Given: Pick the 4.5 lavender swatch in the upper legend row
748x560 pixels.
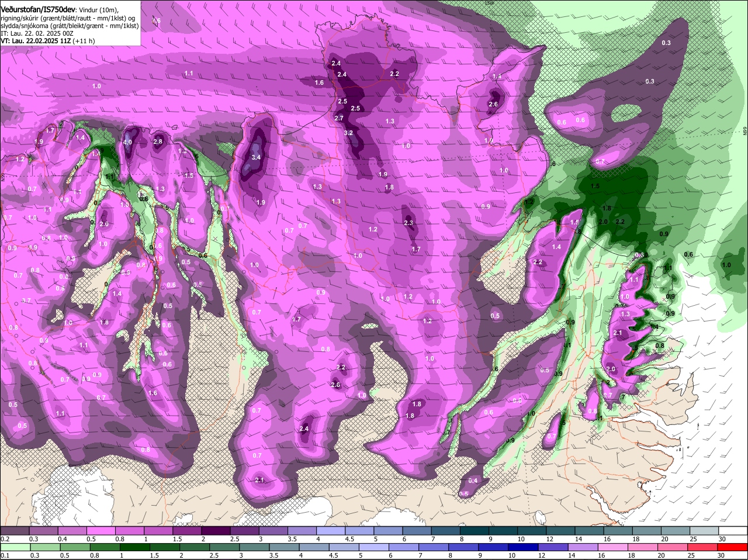Looking at the screenshot, I should (359, 530).
